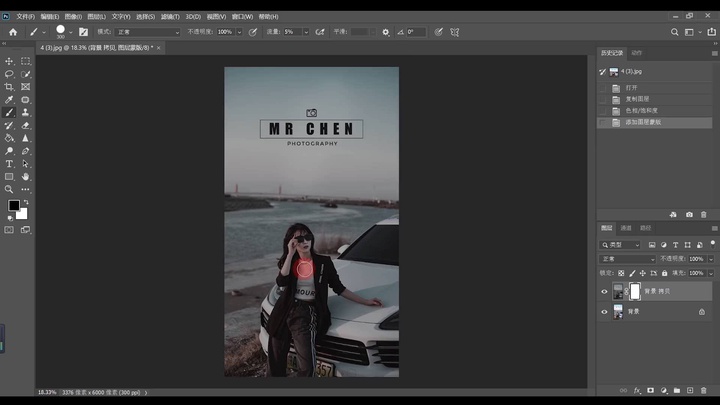Toggle visibility of the 背景 layer
720x405 pixels.
tap(604, 312)
